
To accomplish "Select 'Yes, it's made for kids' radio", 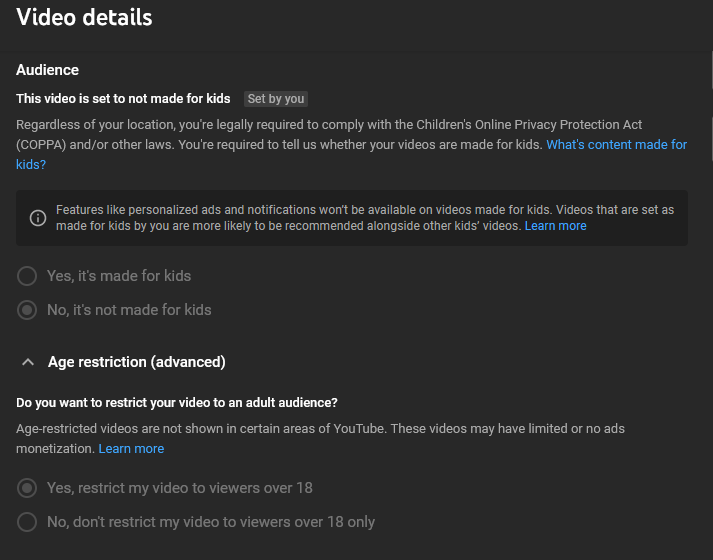I will tap(27, 276).
